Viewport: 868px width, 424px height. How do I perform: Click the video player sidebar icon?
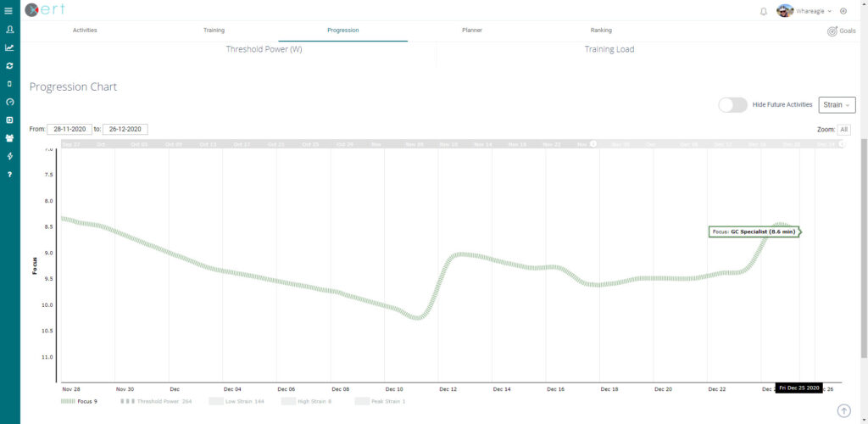(9, 120)
